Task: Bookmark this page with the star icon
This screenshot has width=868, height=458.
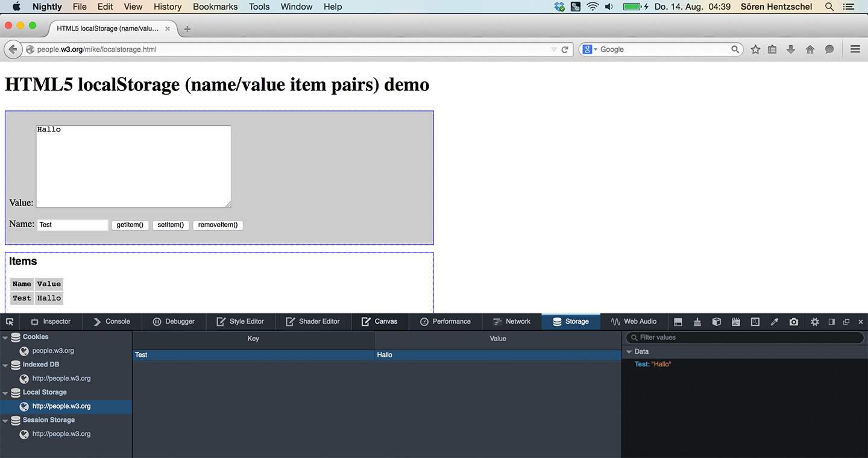Action: 755,49
